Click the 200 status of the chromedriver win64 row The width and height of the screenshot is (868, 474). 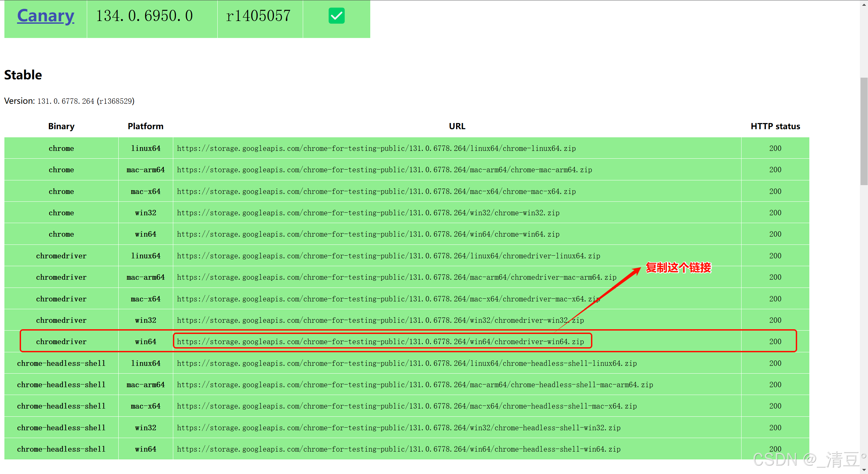click(x=775, y=342)
